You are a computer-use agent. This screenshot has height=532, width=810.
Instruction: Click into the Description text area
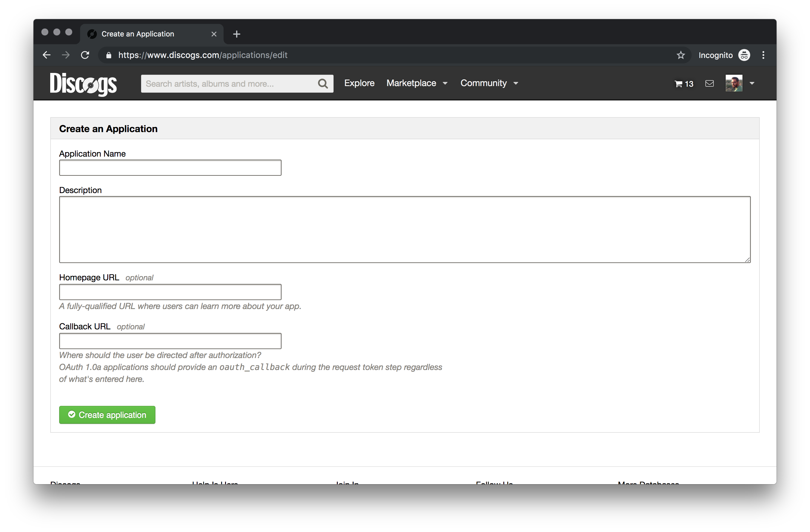405,230
